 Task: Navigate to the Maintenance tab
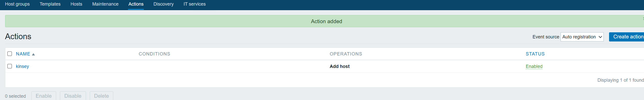click(x=105, y=4)
